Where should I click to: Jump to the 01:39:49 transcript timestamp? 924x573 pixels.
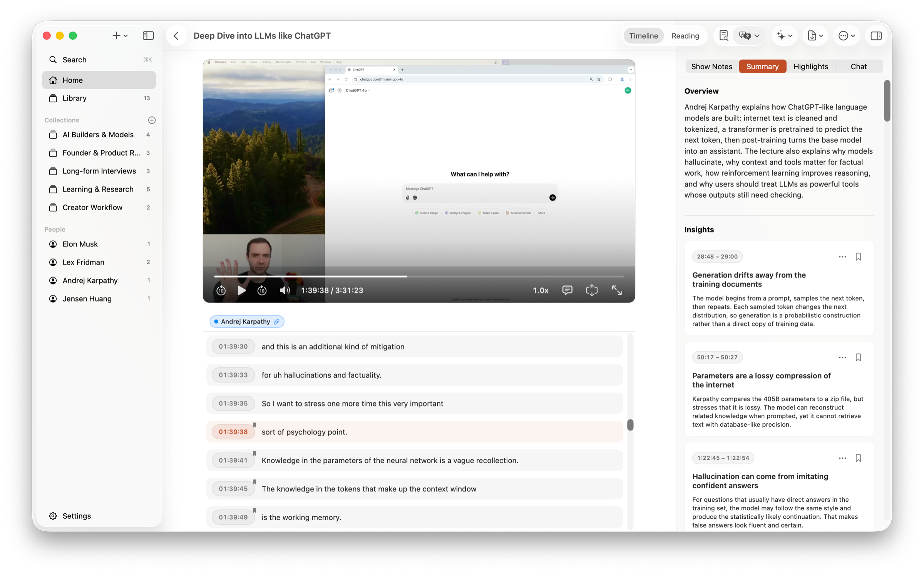click(x=233, y=517)
